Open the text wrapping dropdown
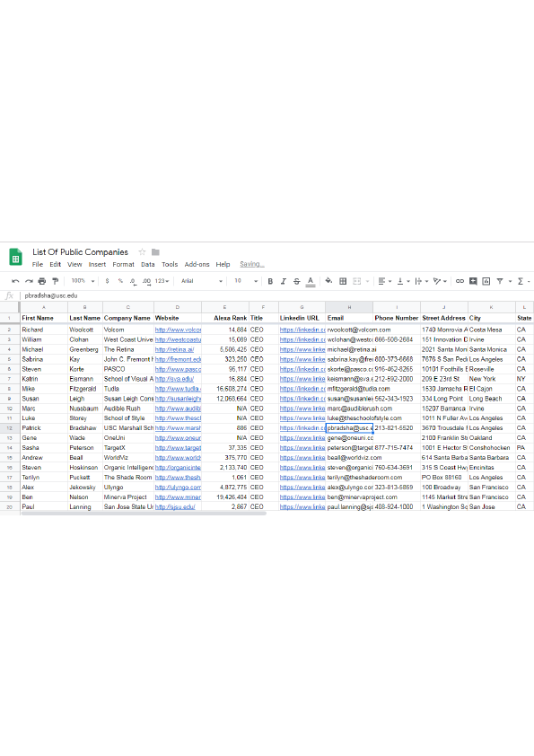This screenshot has width=534, height=756. pos(421,281)
